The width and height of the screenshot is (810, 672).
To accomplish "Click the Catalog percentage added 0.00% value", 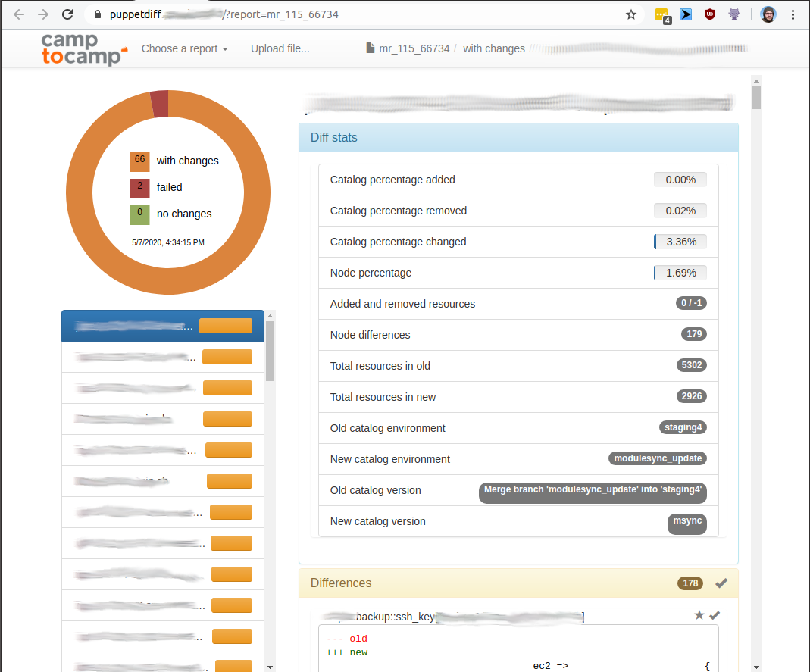I will (680, 180).
